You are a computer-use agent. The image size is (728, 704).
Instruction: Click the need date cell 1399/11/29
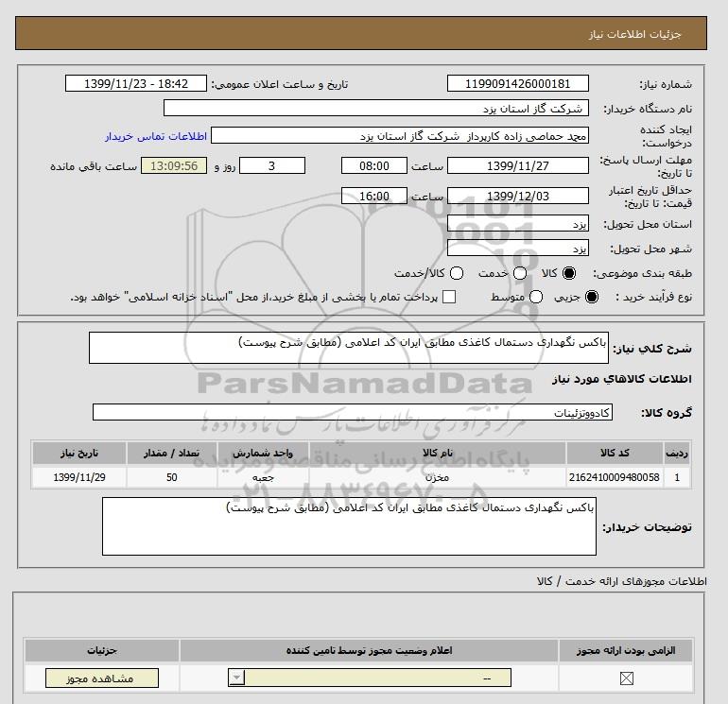point(79,477)
